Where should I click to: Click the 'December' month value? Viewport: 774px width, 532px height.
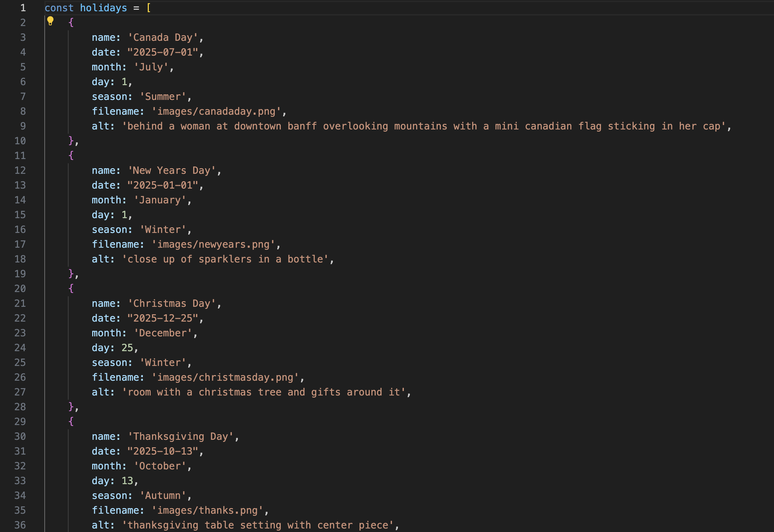coord(163,333)
